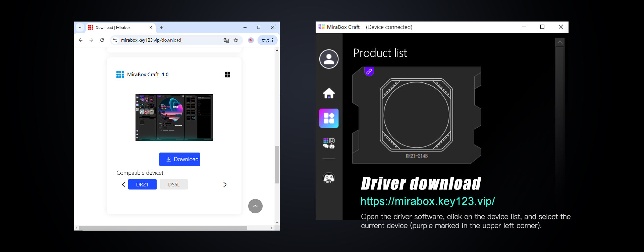Go to the Home icon in sidebar

[329, 93]
